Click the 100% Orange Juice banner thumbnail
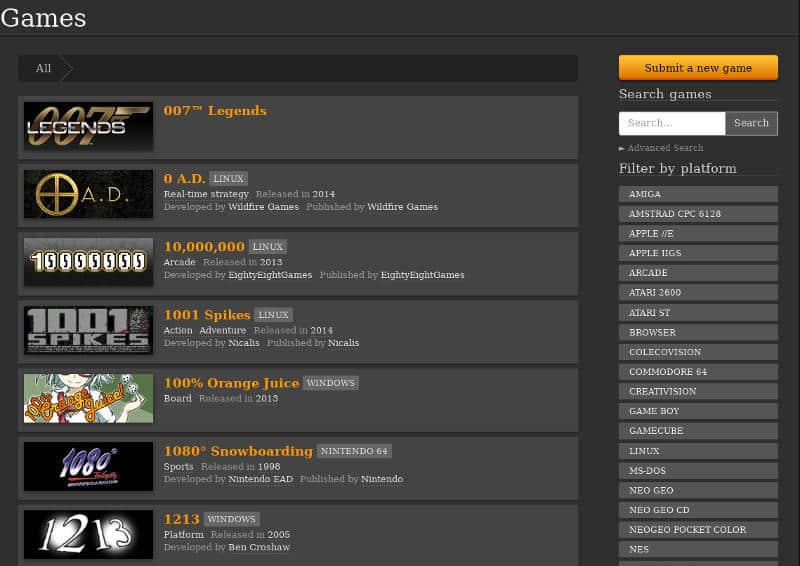This screenshot has height=566, width=800. point(88,398)
